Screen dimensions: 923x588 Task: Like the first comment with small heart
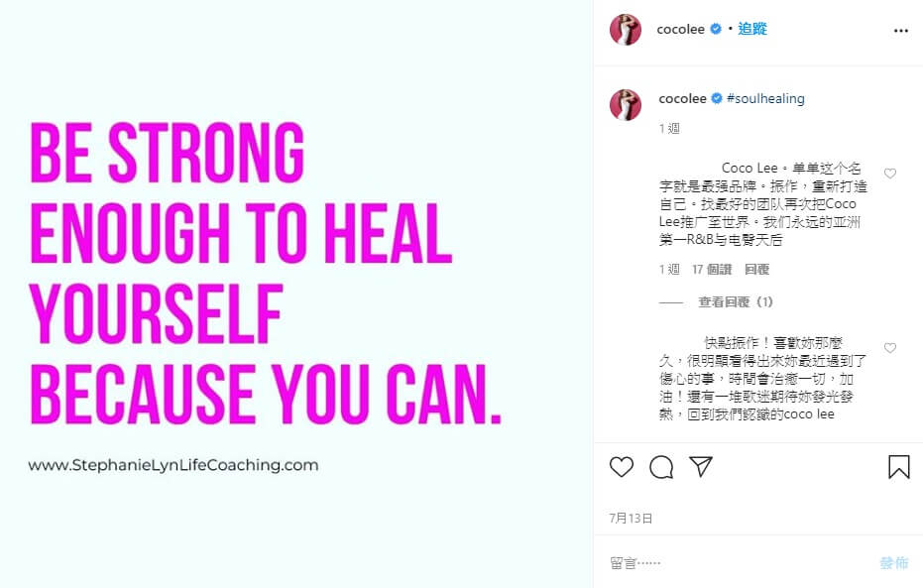(890, 174)
